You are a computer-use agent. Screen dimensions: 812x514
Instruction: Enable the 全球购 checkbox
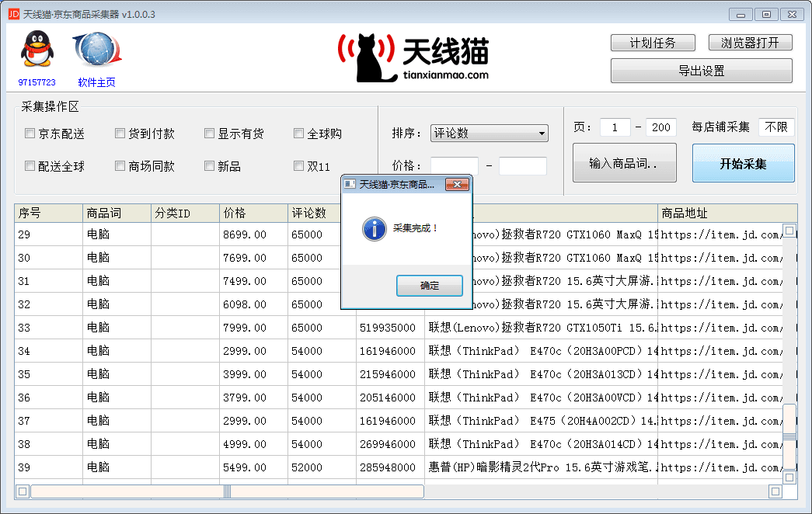click(299, 134)
